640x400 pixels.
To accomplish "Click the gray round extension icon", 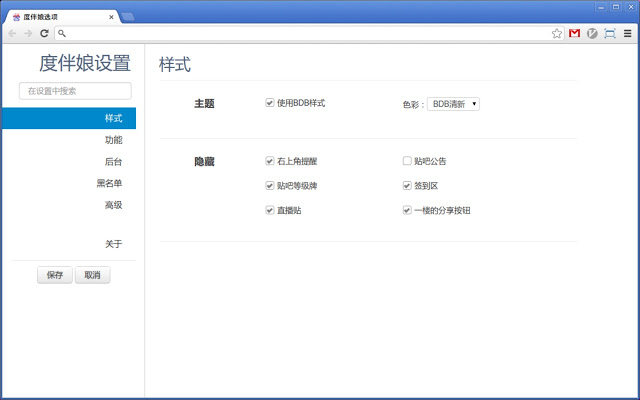I will (x=592, y=33).
